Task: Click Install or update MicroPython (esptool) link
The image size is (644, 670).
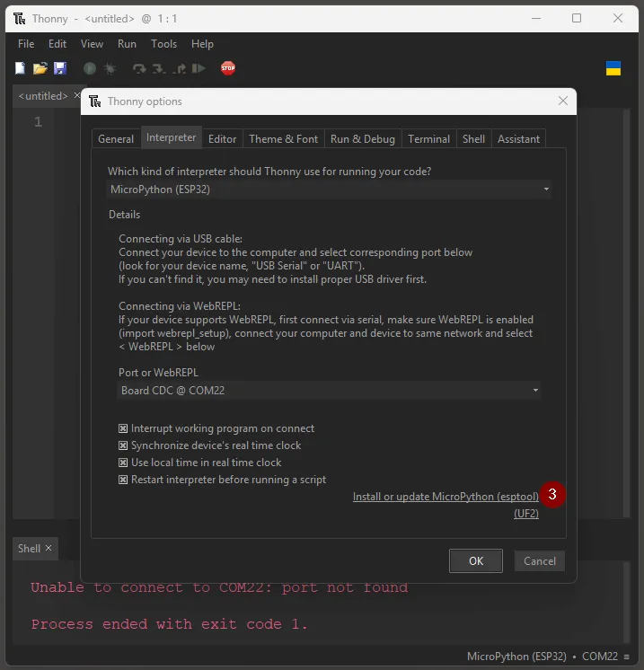Action: pyautogui.click(x=446, y=497)
